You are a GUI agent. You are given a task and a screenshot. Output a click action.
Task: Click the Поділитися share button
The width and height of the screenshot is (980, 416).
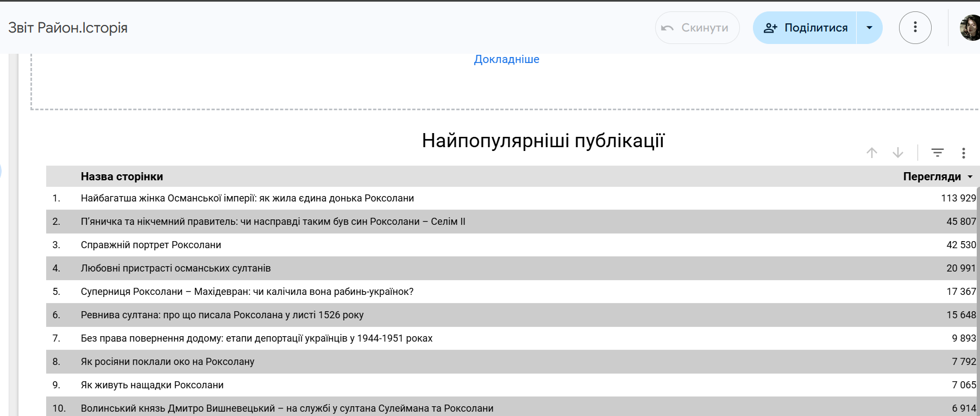[x=806, y=28]
